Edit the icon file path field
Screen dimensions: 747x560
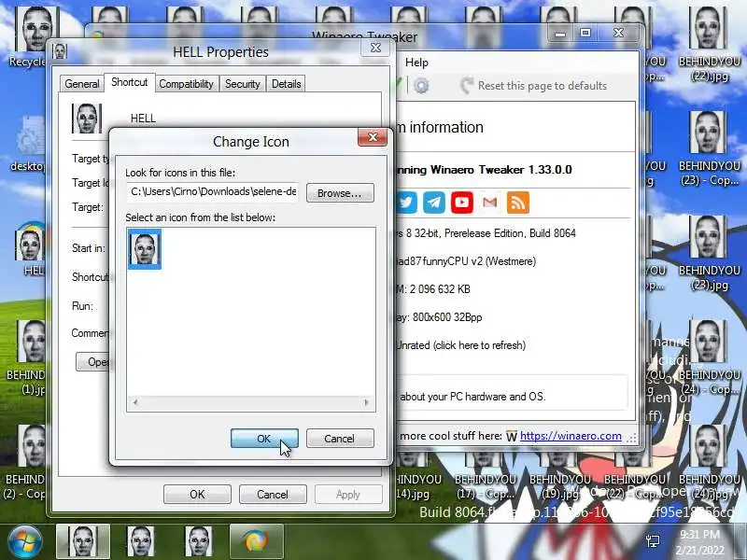click(x=213, y=192)
